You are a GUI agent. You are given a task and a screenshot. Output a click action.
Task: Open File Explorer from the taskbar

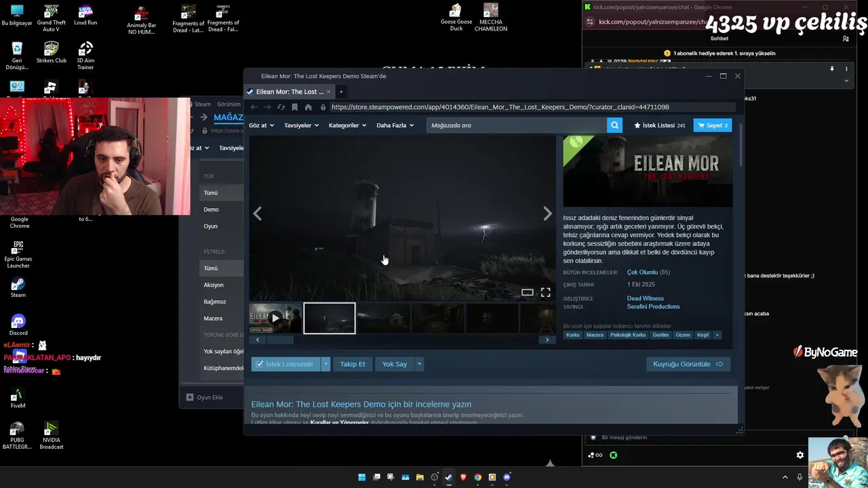pos(420,477)
